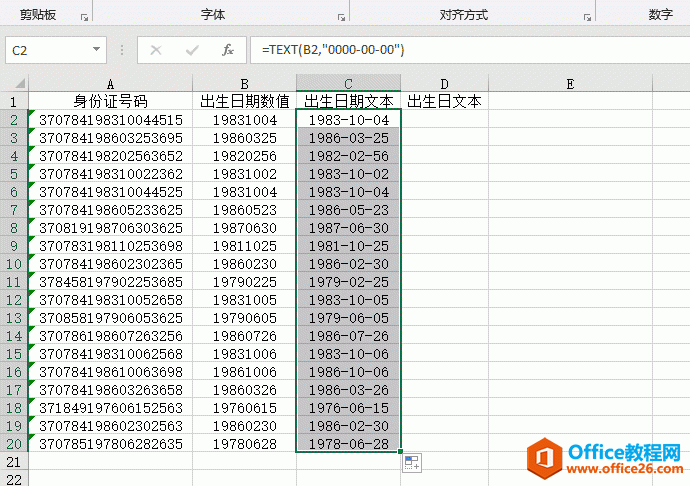Click cell 19780628
Screen dimensions: 690x486
tap(244, 444)
